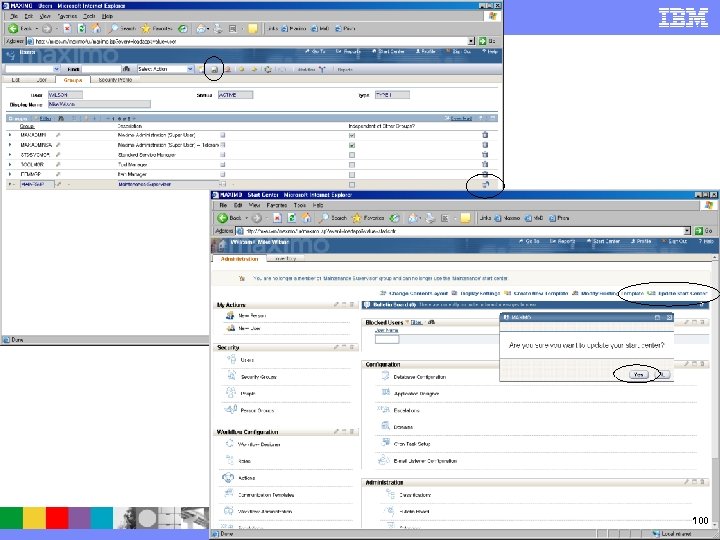Click Print icon in Start Center IE toolbar
The image size is (720, 540).
pos(429,218)
